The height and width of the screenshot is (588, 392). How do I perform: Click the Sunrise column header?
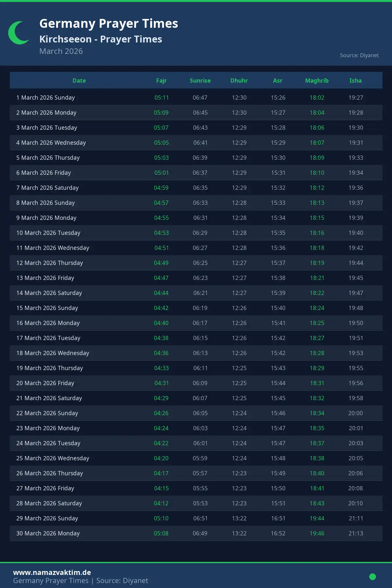point(200,81)
